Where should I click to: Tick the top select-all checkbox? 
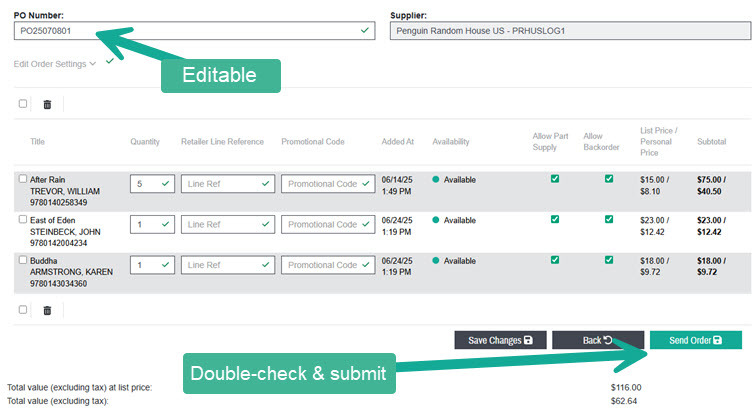tap(23, 104)
